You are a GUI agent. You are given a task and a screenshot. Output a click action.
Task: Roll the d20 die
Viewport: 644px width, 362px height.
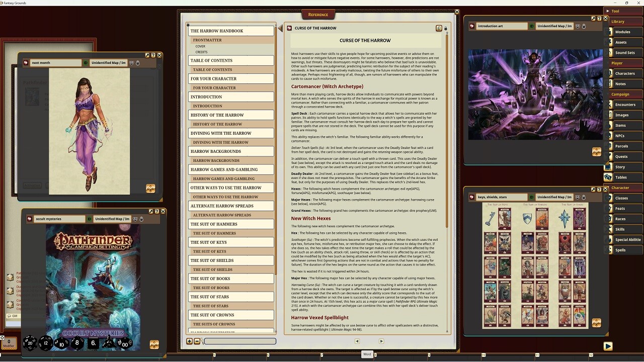(x=30, y=343)
